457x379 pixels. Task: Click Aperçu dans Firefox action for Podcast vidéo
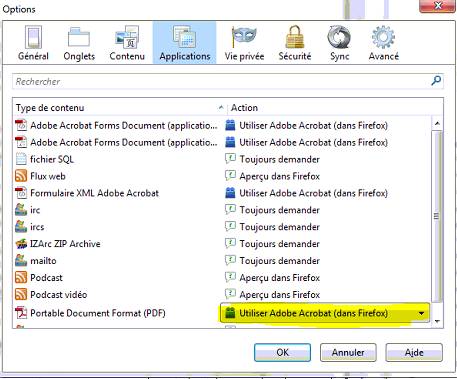tap(280, 295)
